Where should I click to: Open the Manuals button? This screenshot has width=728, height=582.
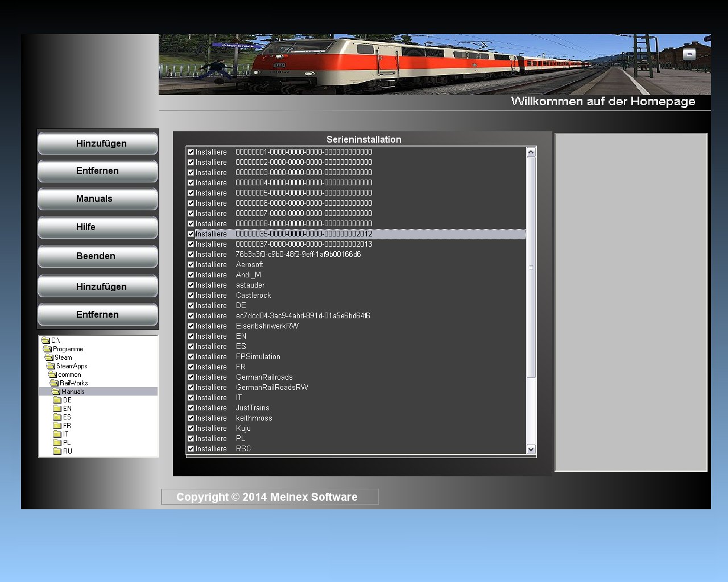(x=98, y=199)
